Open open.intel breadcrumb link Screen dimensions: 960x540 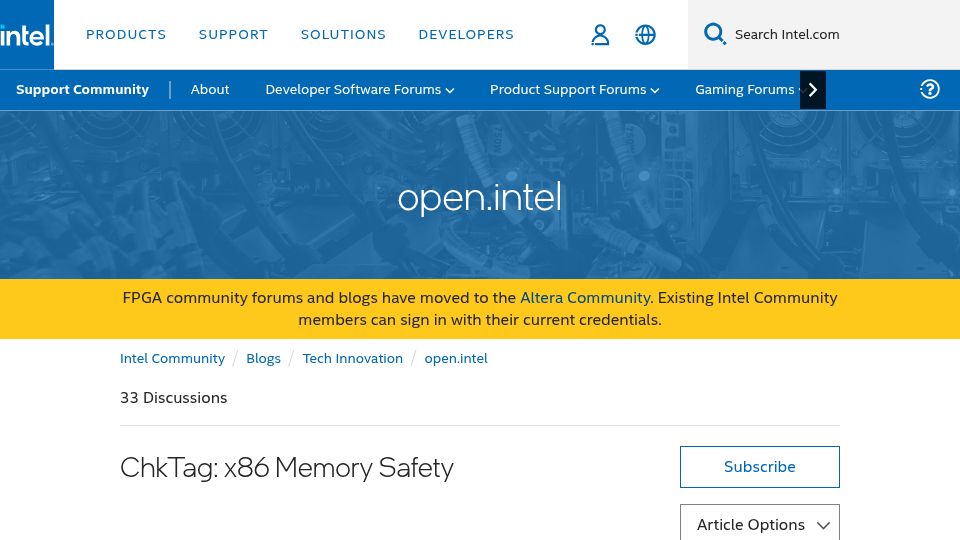456,358
